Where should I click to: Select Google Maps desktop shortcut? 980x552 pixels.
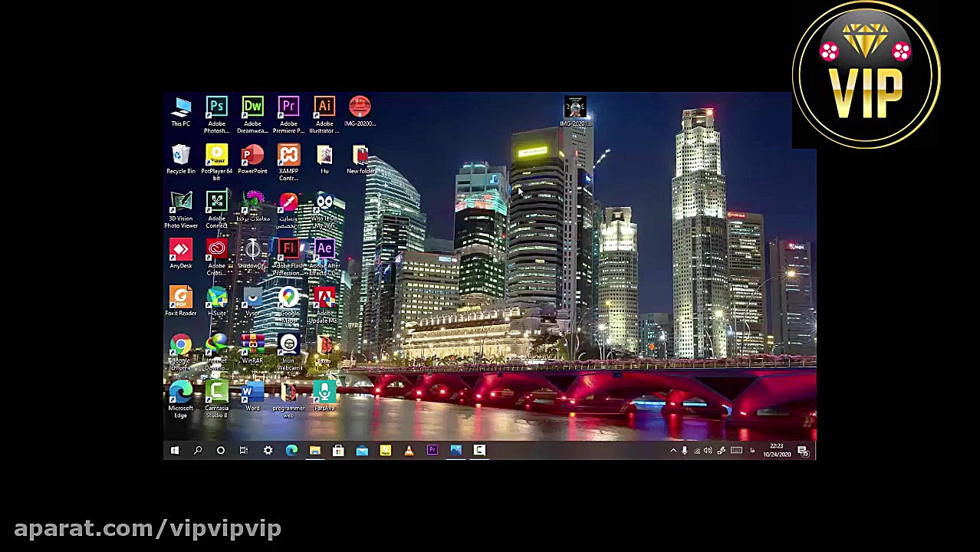pos(288,304)
